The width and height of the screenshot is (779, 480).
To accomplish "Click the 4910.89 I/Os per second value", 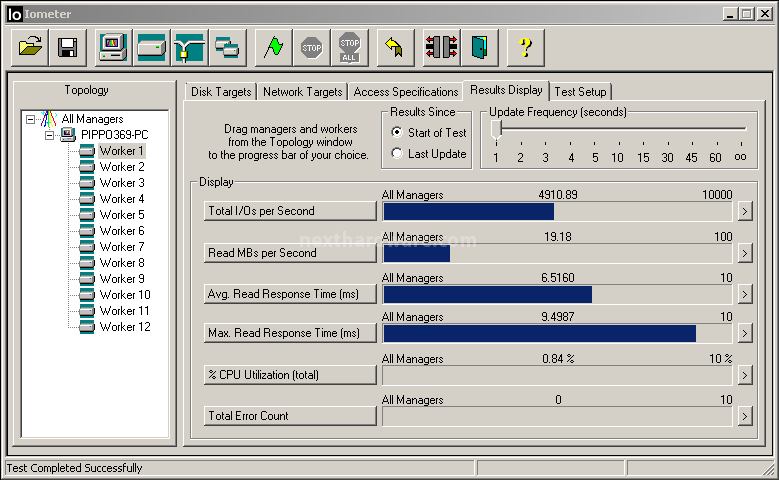I will 558,195.
